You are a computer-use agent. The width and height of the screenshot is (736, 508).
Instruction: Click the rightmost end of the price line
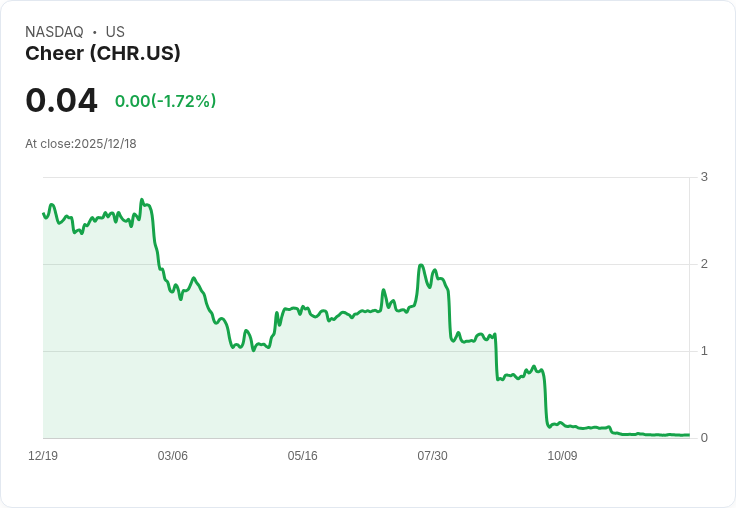pos(688,435)
